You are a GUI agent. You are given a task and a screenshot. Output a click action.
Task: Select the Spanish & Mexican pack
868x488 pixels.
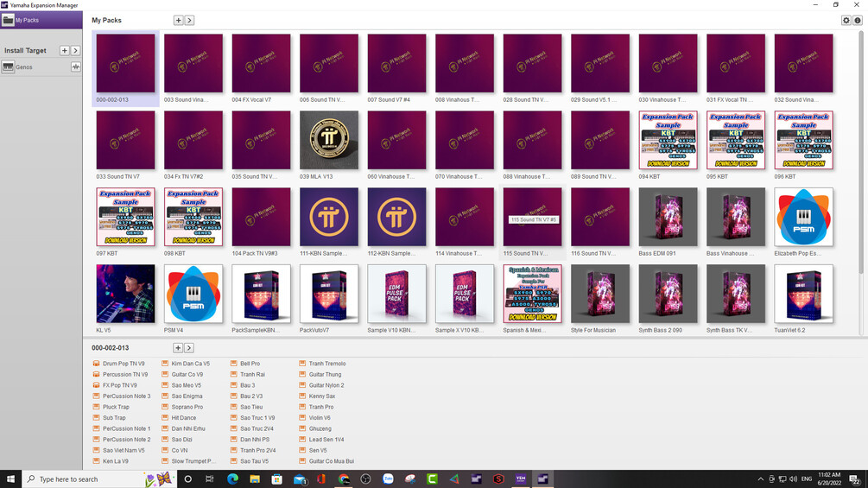click(x=533, y=294)
